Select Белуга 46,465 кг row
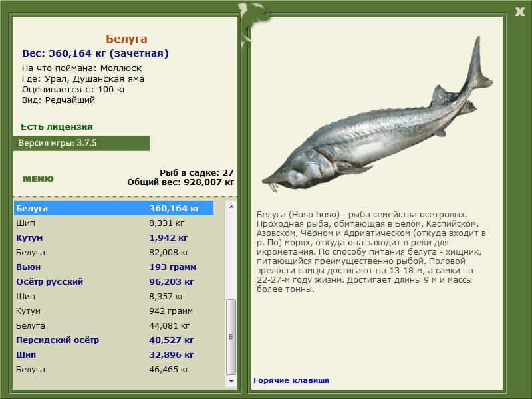The height and width of the screenshot is (399, 532). (114, 369)
